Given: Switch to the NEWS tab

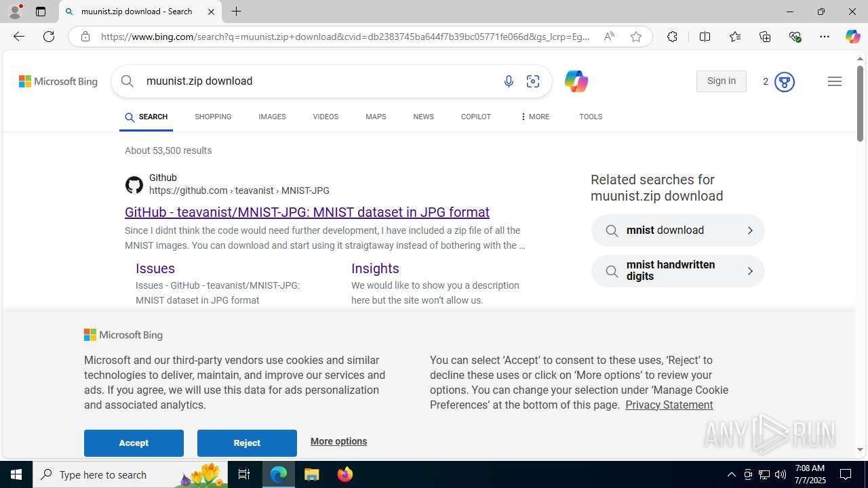Looking at the screenshot, I should click(423, 117).
